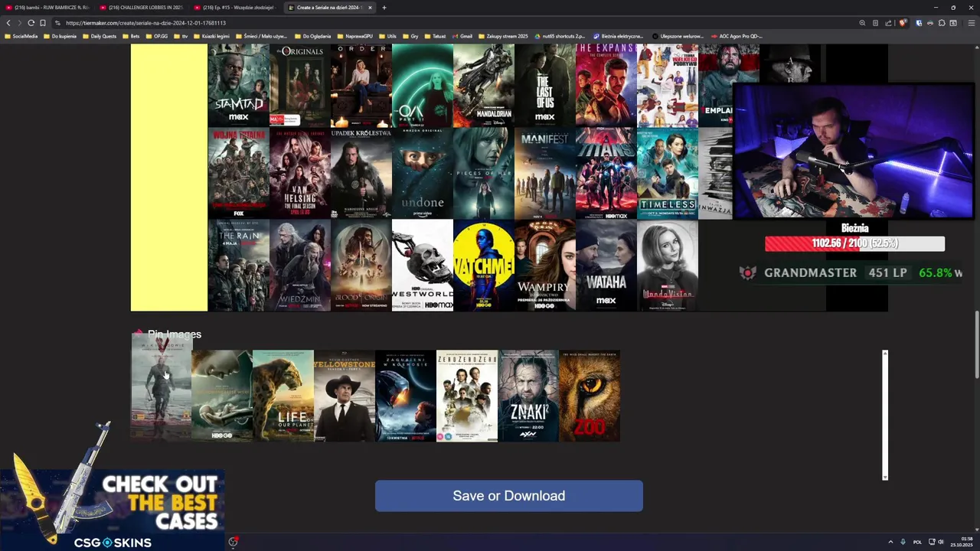The width and height of the screenshot is (980, 551).
Task: Open the nut65 shortcuts bookmark
Action: (560, 36)
